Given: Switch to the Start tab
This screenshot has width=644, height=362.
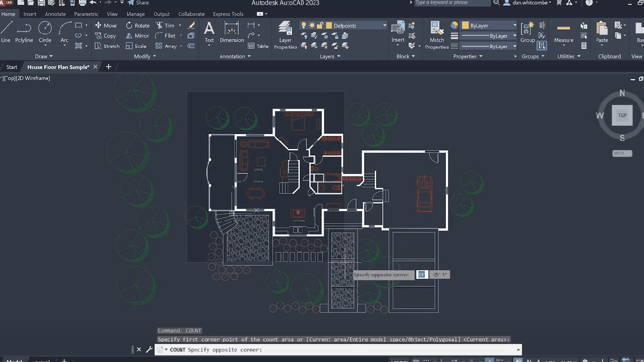Looking at the screenshot, I should [x=12, y=67].
